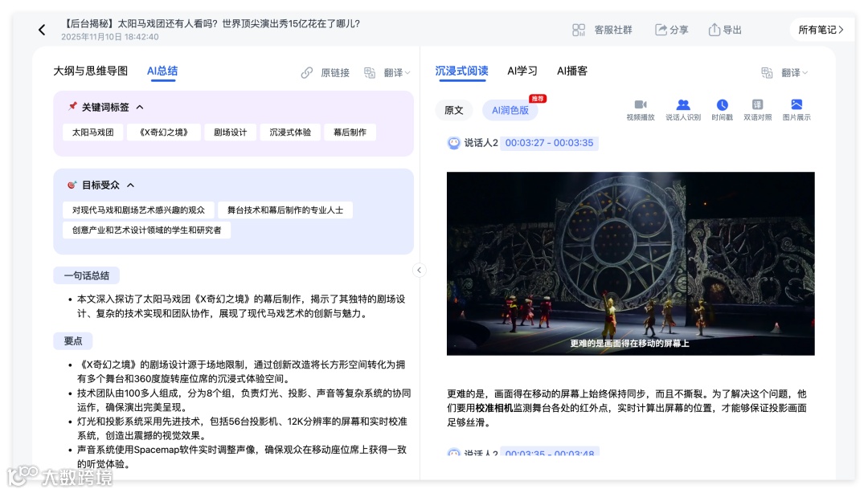Click the 要点 heading label
The image size is (868, 493).
(x=72, y=340)
